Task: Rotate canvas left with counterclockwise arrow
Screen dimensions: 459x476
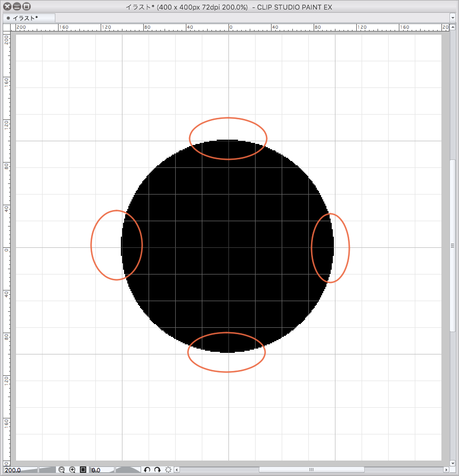Action: click(x=147, y=470)
